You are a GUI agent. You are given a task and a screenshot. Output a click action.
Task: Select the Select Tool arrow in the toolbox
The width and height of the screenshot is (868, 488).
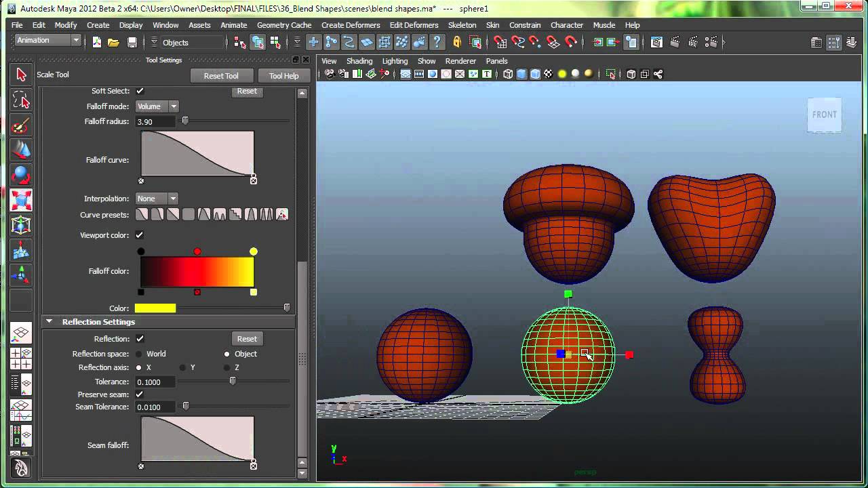pyautogui.click(x=21, y=75)
